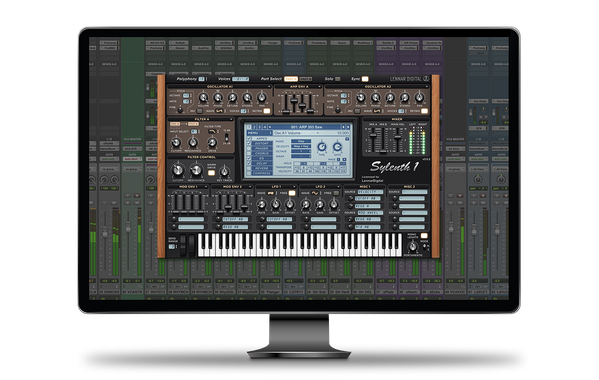
Task: Open the arpeggiator Mode dropdown
Action: tap(301, 141)
